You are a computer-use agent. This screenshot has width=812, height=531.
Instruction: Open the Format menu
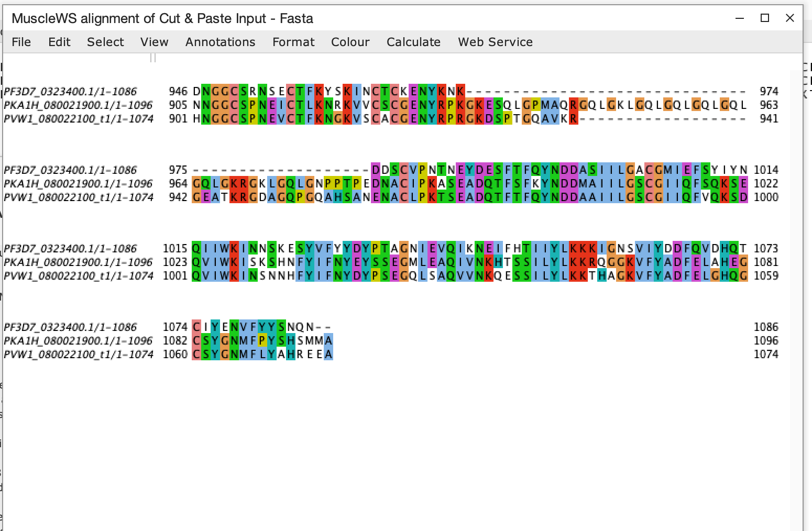(293, 42)
